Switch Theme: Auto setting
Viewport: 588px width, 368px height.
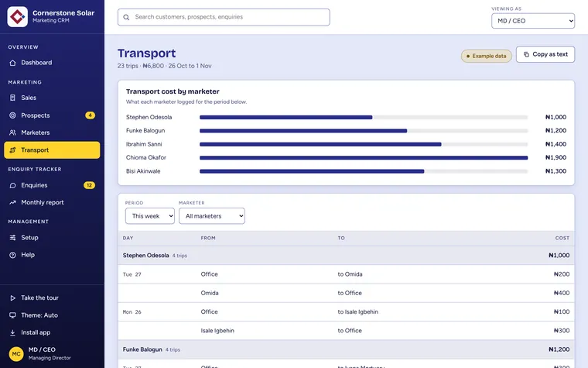pos(52,315)
